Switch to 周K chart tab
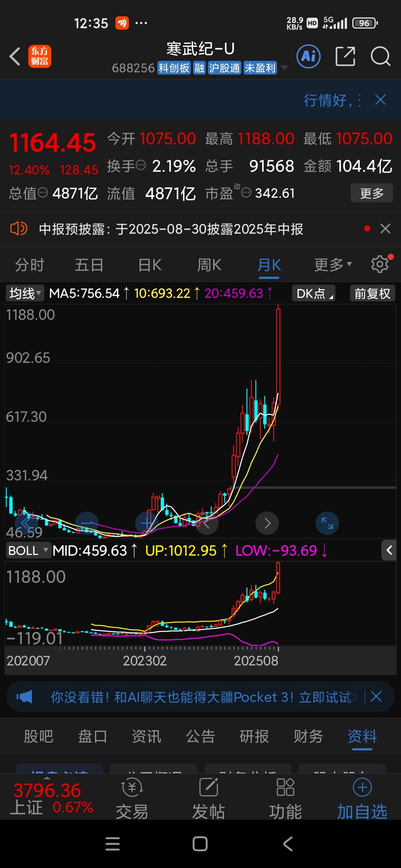The image size is (401, 868). 209,265
